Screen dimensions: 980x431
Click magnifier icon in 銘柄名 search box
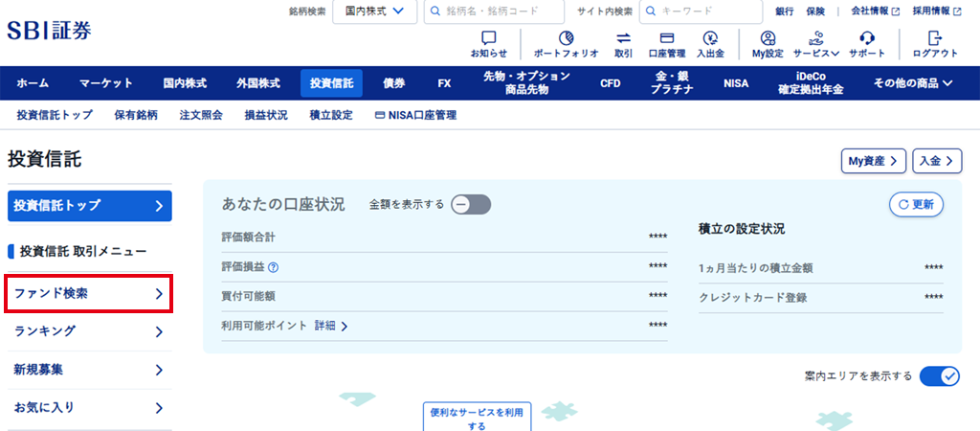coord(435,11)
